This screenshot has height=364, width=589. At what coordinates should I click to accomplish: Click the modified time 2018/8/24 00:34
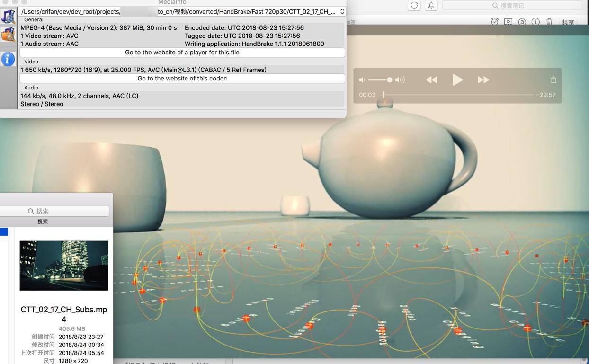81,345
